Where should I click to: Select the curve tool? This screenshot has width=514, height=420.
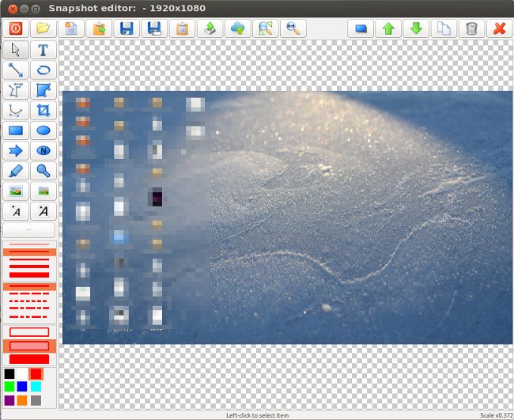16,111
